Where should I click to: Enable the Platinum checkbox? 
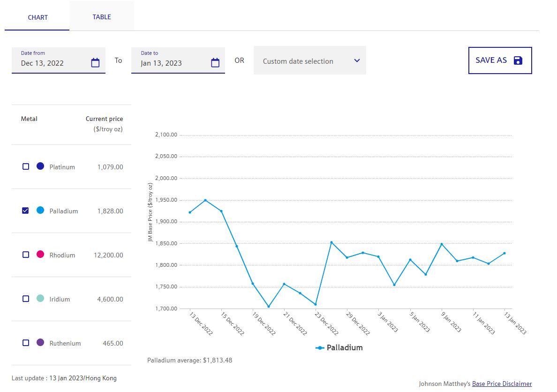(26, 166)
